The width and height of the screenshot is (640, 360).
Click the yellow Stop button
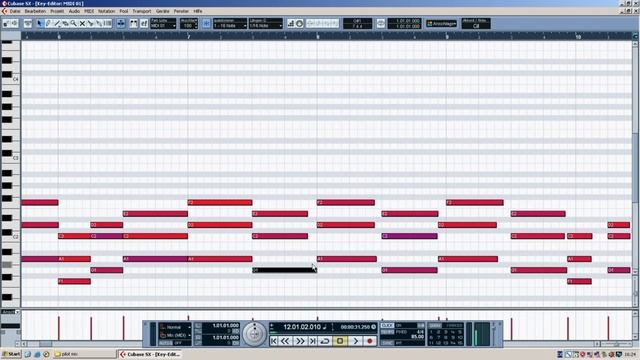(x=340, y=341)
